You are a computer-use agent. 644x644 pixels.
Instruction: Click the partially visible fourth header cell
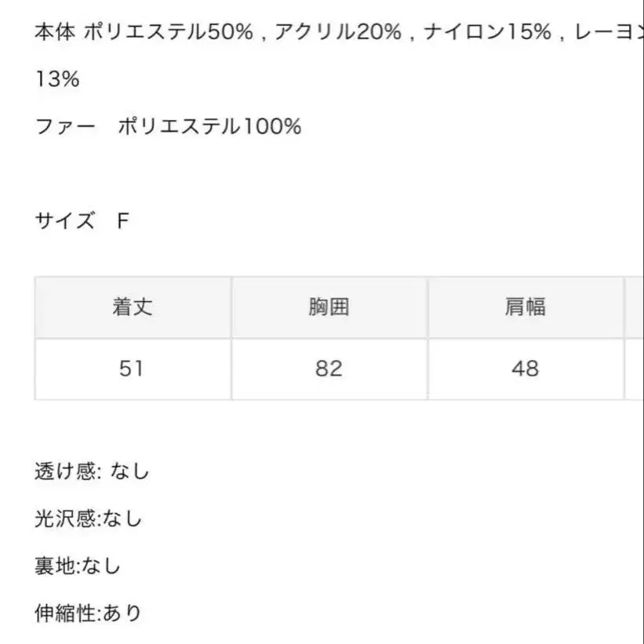pyautogui.click(x=634, y=307)
